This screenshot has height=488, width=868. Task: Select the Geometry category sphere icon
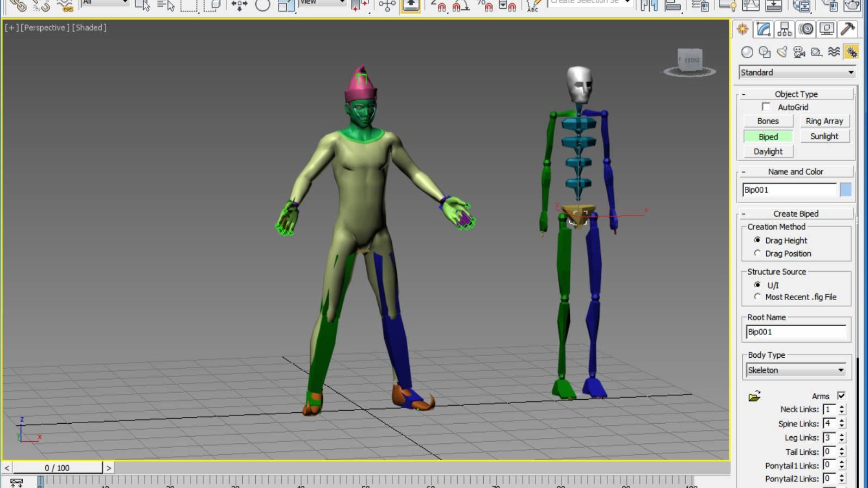(747, 52)
